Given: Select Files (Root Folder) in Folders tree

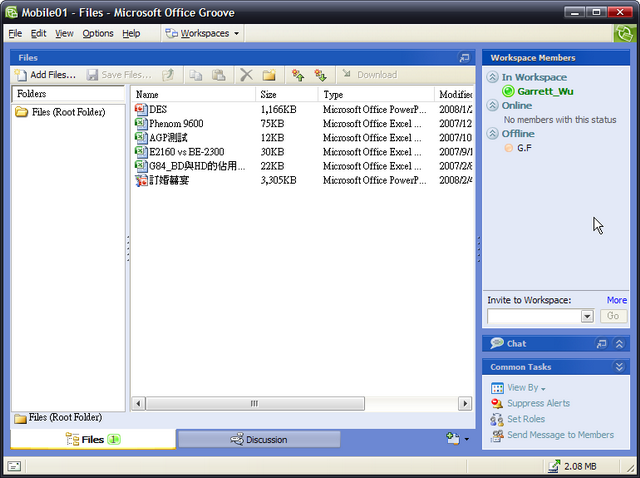Looking at the screenshot, I should (x=60, y=112).
